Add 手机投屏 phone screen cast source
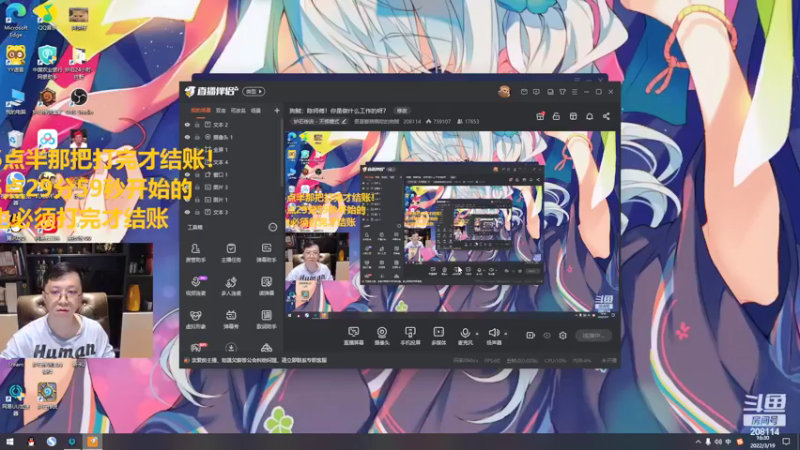800x450 pixels. pos(410,336)
